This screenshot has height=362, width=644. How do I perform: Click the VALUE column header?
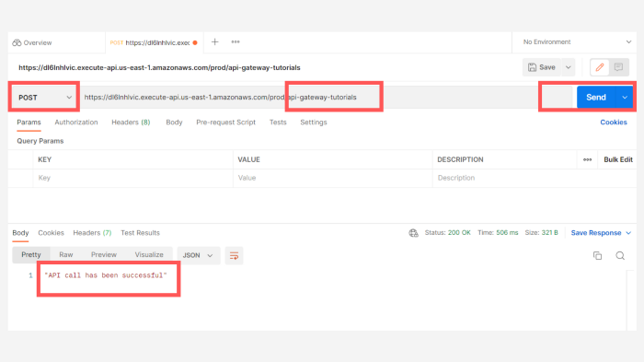pos(249,159)
